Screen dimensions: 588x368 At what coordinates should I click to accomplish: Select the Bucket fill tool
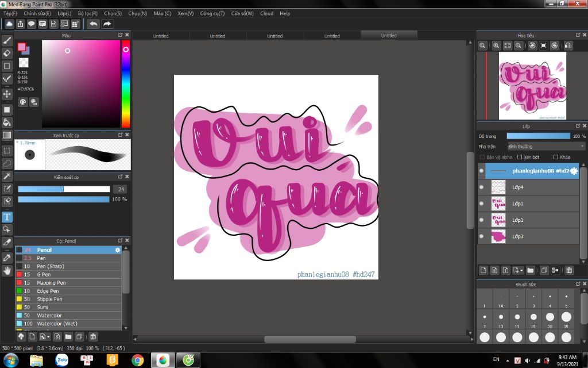click(x=7, y=122)
